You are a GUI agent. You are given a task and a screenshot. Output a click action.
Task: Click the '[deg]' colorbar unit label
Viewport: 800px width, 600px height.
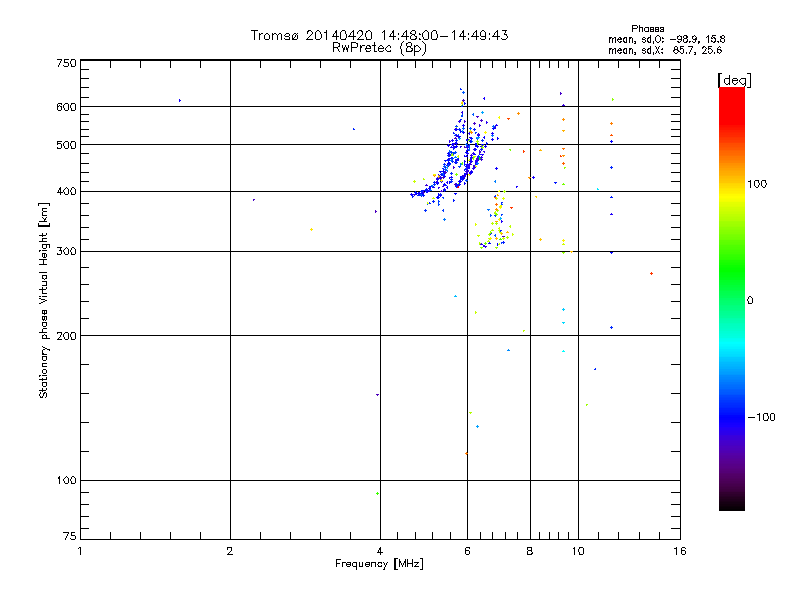[734, 80]
